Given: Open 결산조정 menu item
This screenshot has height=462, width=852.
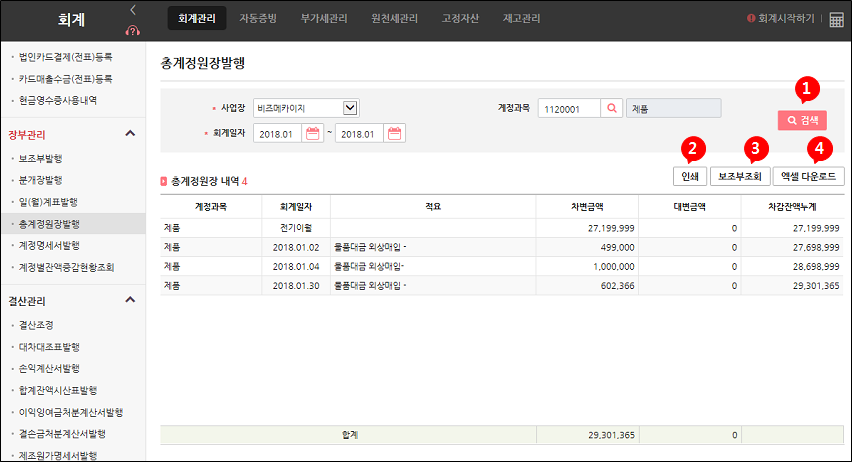Looking at the screenshot, I should click(x=36, y=325).
